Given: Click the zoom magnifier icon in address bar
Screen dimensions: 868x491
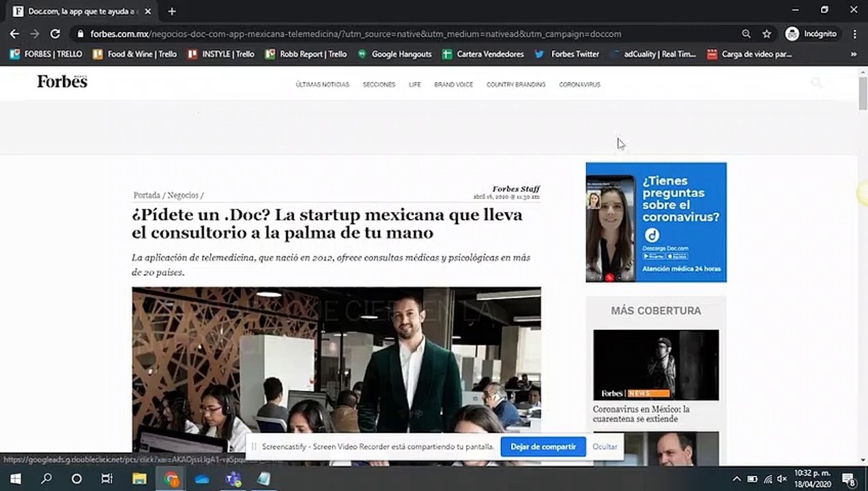Looking at the screenshot, I should coord(746,33).
